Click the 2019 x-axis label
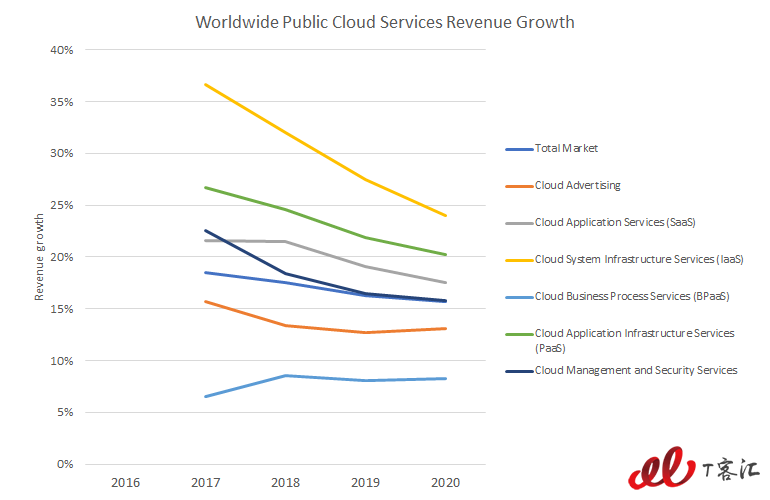 365,483
